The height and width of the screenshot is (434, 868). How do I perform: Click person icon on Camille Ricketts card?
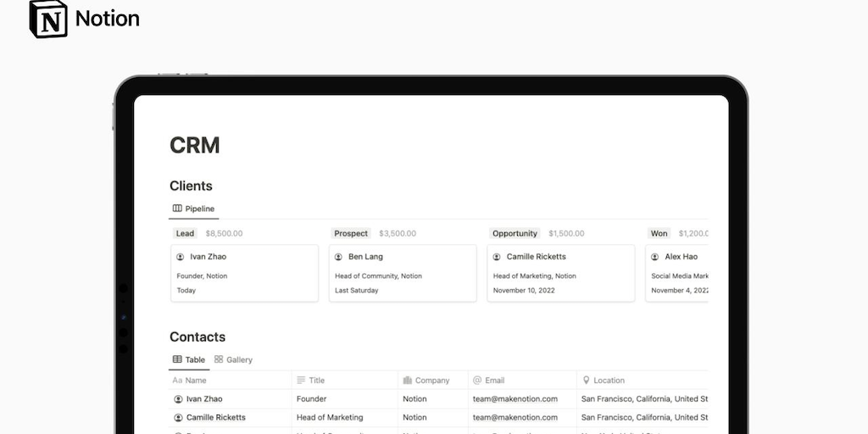pos(497,257)
